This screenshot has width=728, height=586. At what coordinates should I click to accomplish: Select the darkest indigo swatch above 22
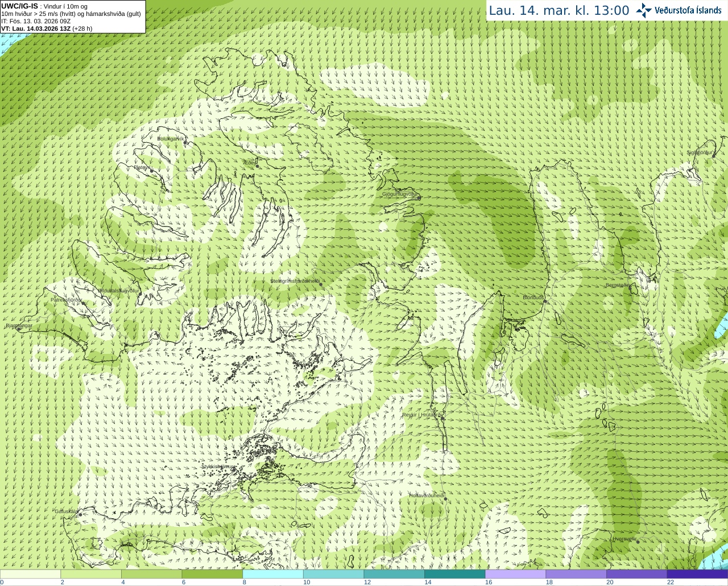tap(697, 574)
